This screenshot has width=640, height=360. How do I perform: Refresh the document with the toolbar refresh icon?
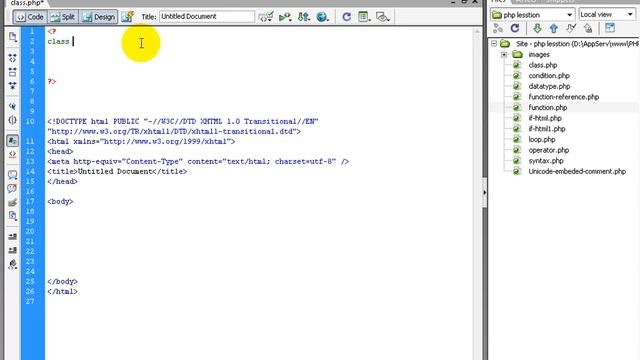coord(347,17)
